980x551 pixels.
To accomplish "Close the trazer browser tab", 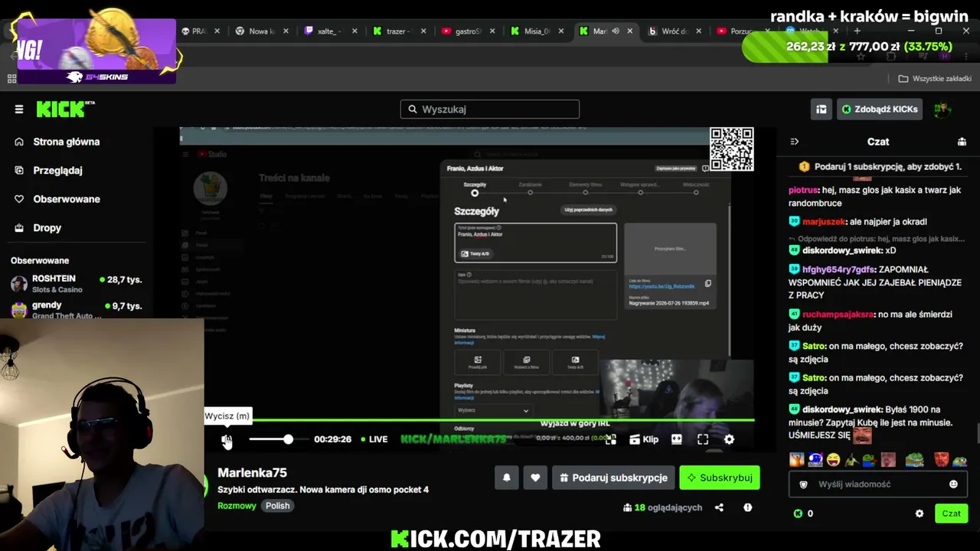I will tap(423, 31).
